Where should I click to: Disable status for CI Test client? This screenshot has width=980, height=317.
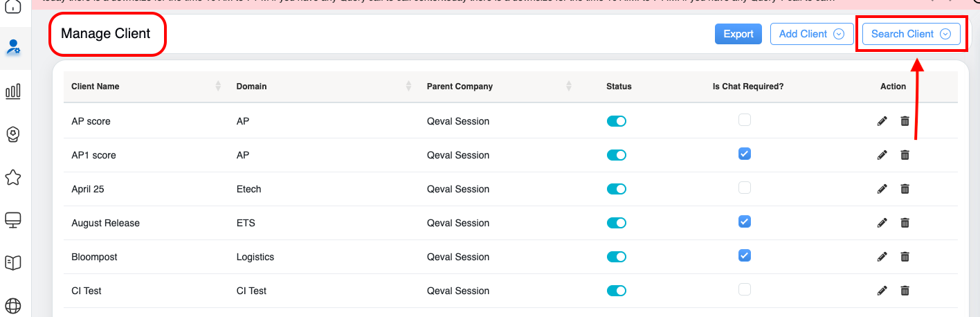point(616,291)
